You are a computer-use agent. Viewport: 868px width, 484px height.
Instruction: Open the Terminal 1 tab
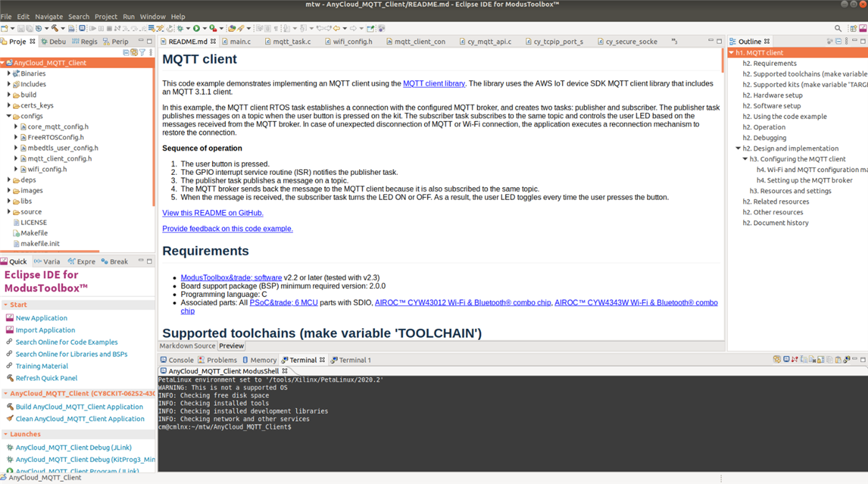tap(350, 360)
